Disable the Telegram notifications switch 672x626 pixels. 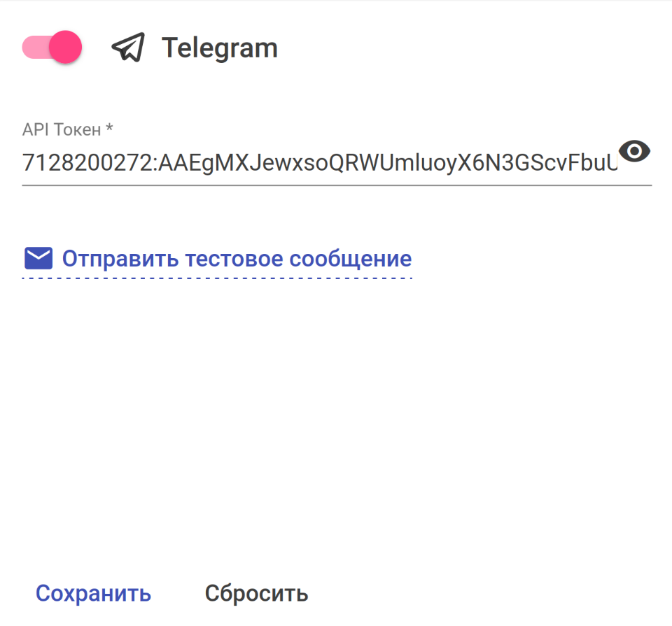pyautogui.click(x=52, y=48)
